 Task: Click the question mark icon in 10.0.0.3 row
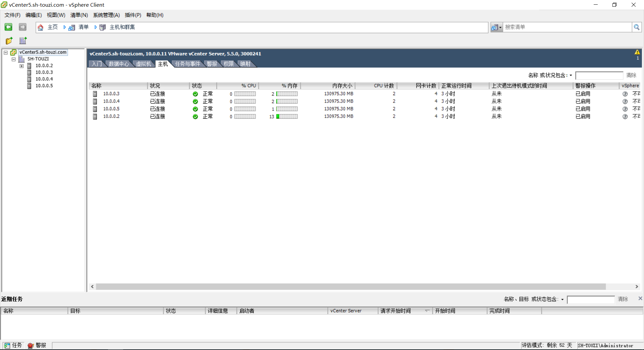point(625,94)
